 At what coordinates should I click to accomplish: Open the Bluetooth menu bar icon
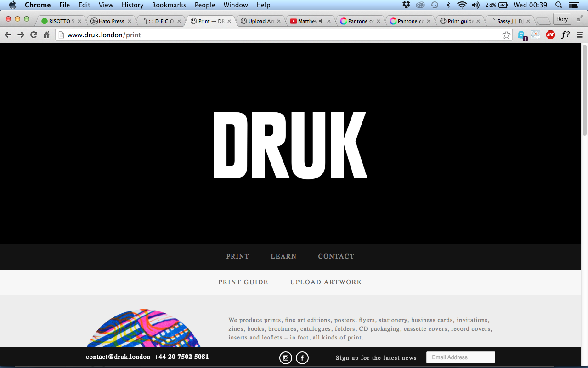(448, 5)
